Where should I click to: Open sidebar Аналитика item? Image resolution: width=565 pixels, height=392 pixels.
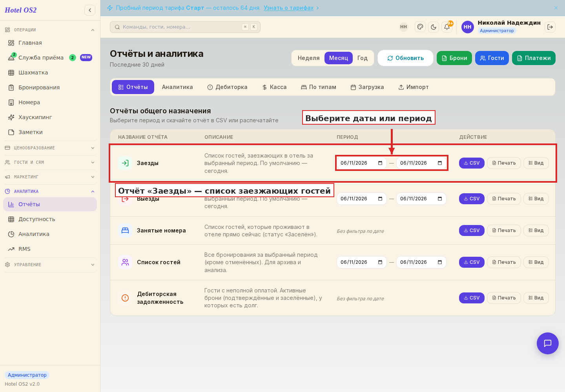click(50, 234)
